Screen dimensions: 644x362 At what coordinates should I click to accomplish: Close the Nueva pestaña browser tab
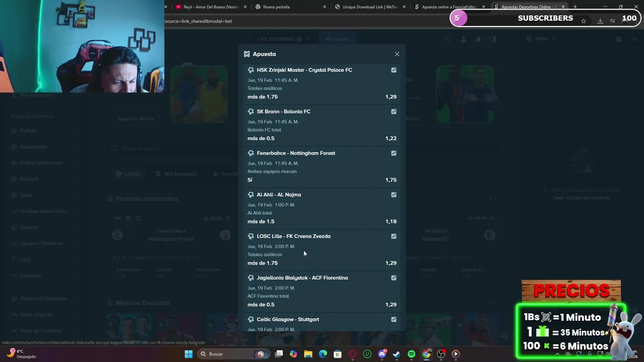(x=325, y=7)
